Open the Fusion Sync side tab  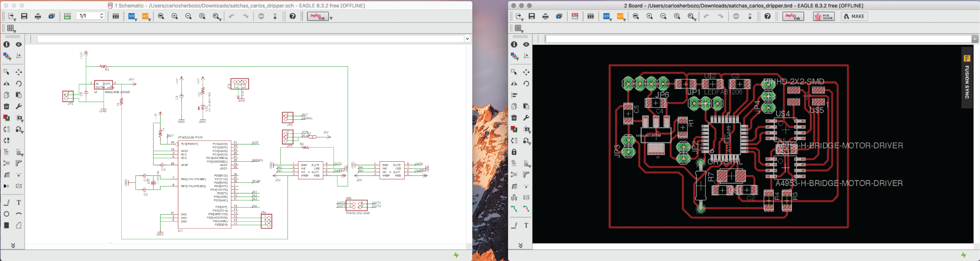coord(967,78)
